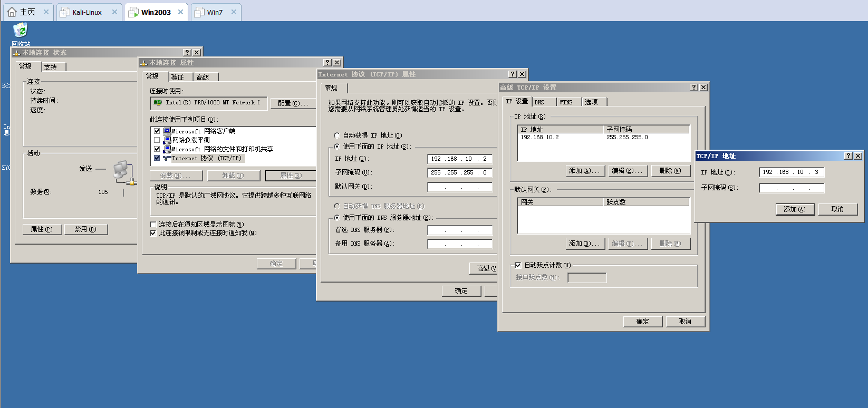Click the 子网掩码 field in TCP/IP 地址 dialog

[x=791, y=188]
